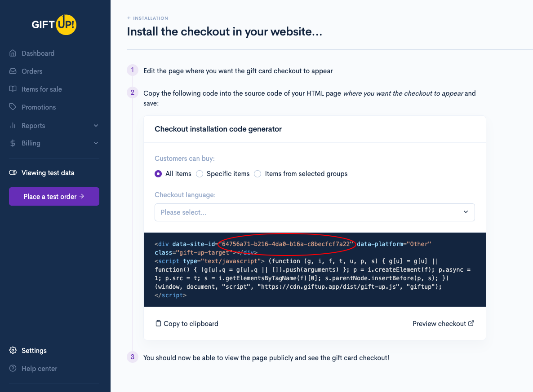
Task: Click the data-platform="Other" attribute in code
Action: pos(394,244)
